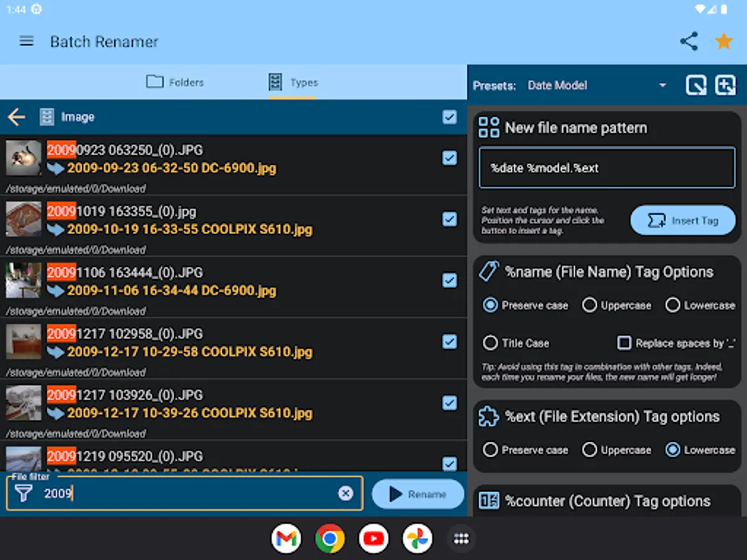Open the app drawer grid icon
Viewport: 747px width, 560px height.
click(x=461, y=539)
